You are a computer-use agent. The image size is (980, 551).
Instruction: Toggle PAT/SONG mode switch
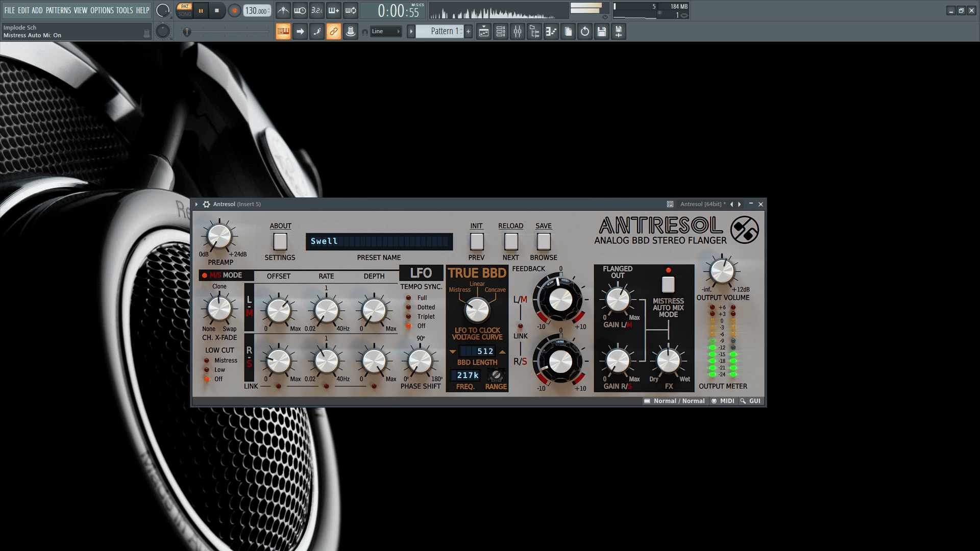(x=185, y=10)
